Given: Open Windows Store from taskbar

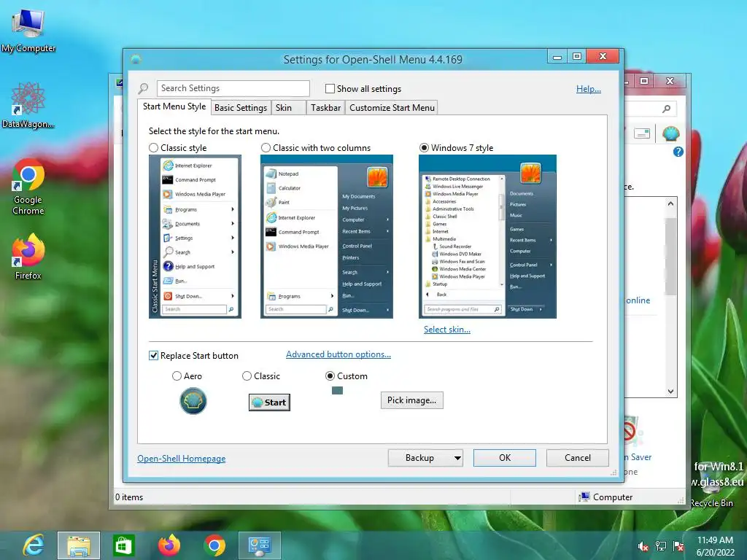Looking at the screenshot, I should coord(123,545).
